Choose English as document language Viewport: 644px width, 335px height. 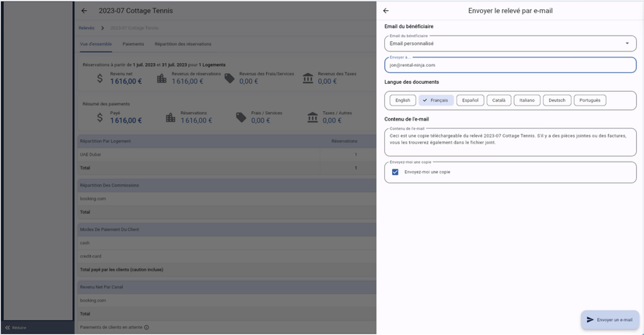(x=402, y=100)
